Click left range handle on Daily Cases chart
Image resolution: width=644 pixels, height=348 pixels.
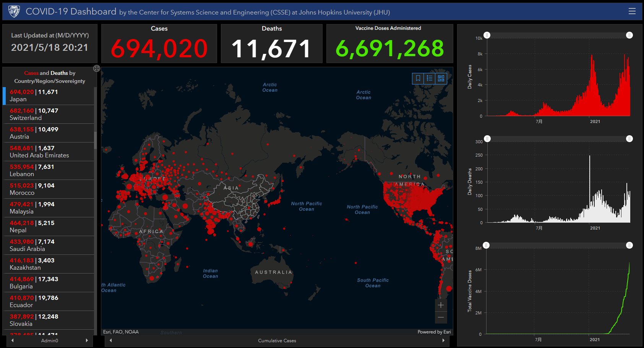[487, 35]
